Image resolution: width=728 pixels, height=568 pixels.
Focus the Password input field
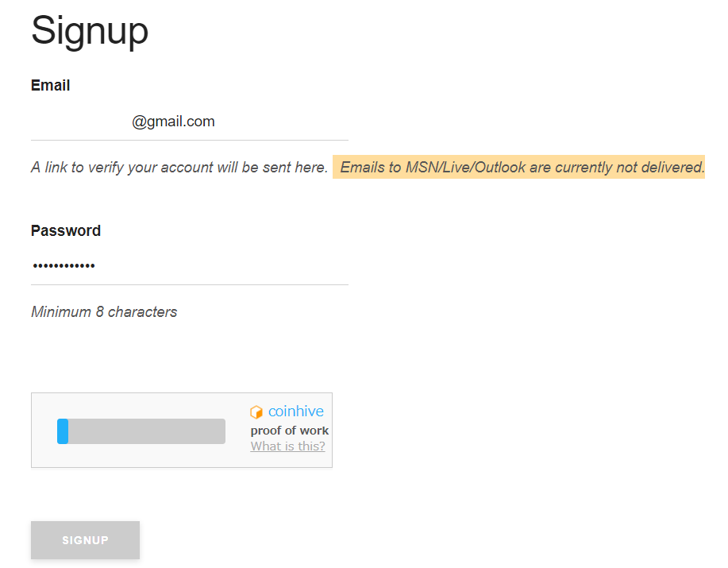pos(189,265)
